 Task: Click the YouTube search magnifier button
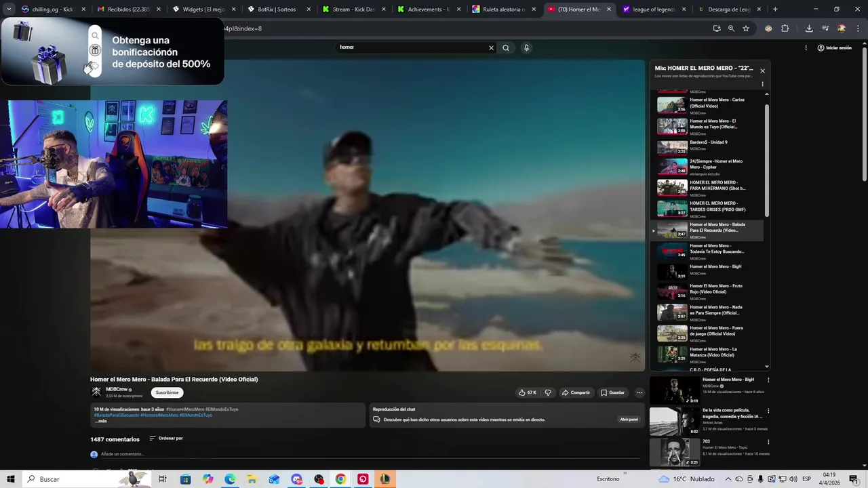pyautogui.click(x=506, y=47)
